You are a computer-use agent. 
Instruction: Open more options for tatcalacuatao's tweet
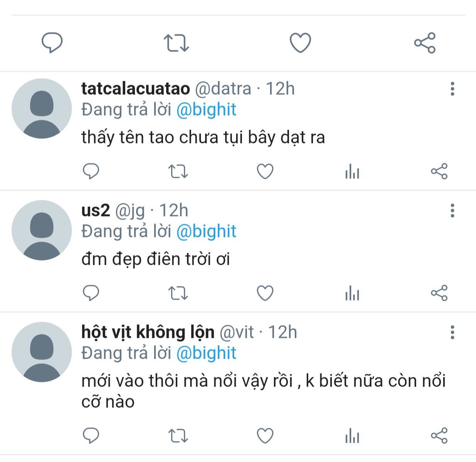coord(452,89)
